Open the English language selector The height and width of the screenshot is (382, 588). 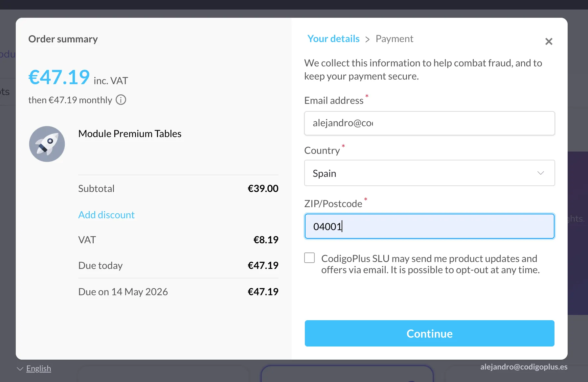coord(38,369)
